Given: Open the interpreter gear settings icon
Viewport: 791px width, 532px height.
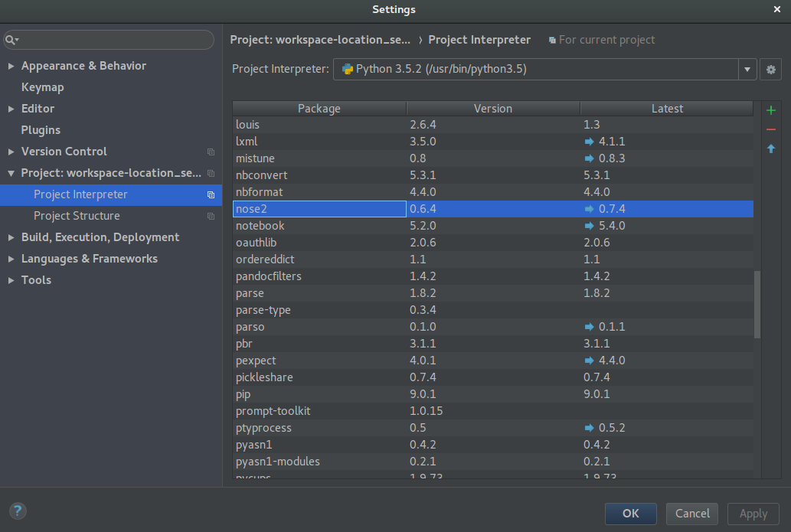Looking at the screenshot, I should tap(770, 70).
